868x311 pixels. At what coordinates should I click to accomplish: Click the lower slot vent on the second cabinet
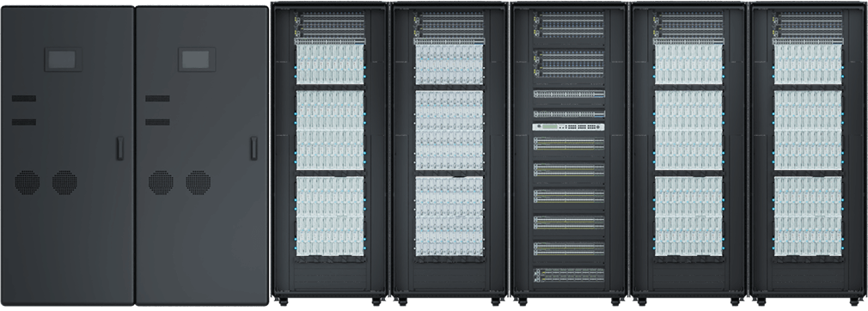click(x=158, y=122)
